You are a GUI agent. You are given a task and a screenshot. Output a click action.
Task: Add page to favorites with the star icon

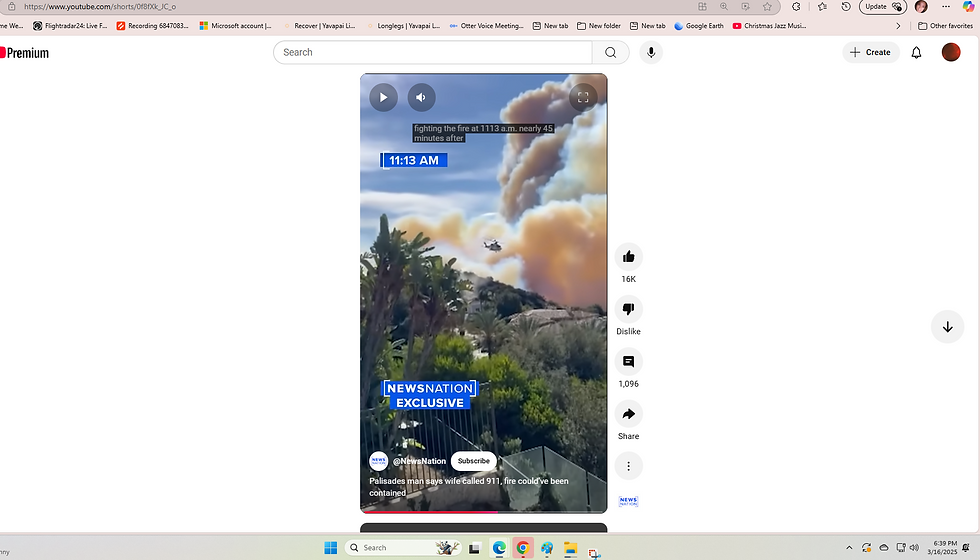tap(767, 6)
